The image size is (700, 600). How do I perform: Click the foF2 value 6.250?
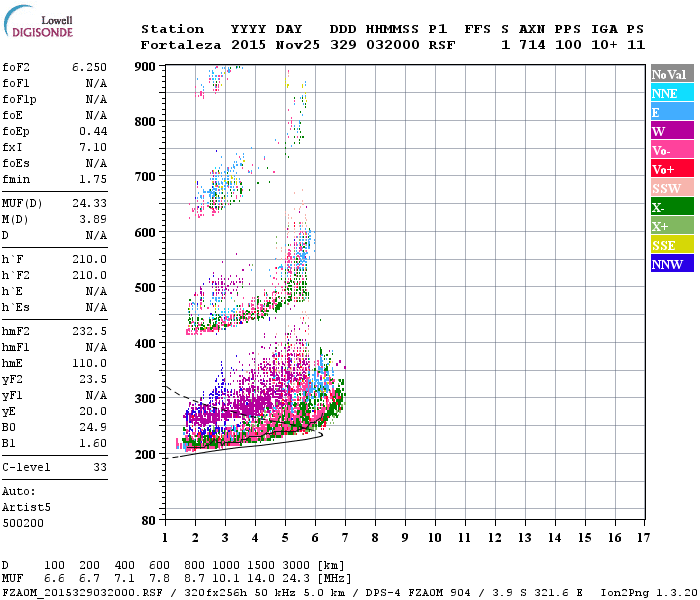coord(89,66)
